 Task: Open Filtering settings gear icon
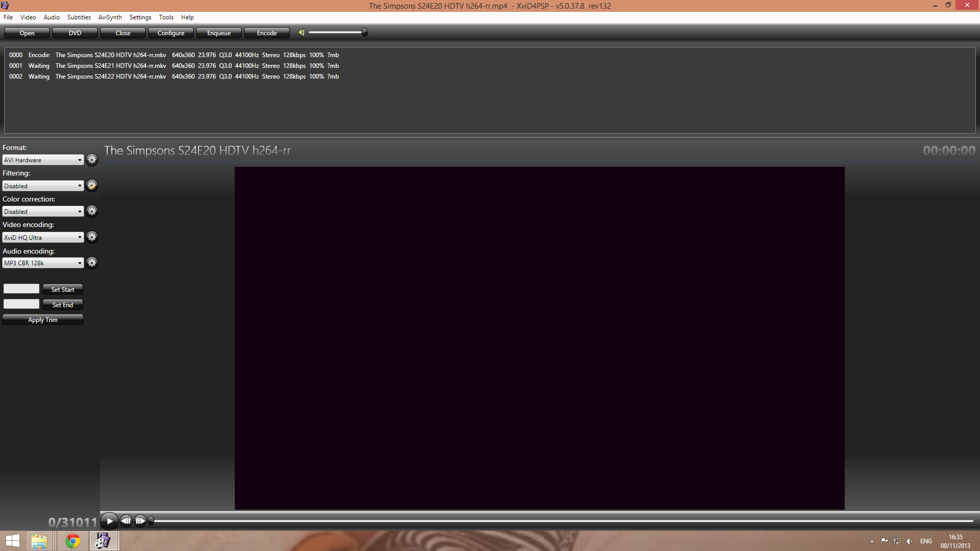click(x=92, y=186)
